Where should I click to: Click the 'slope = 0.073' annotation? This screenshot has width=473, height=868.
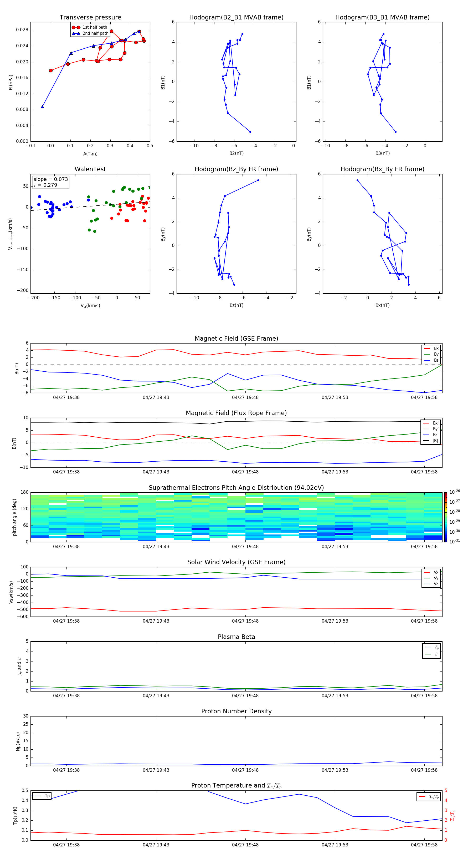[x=51, y=179]
